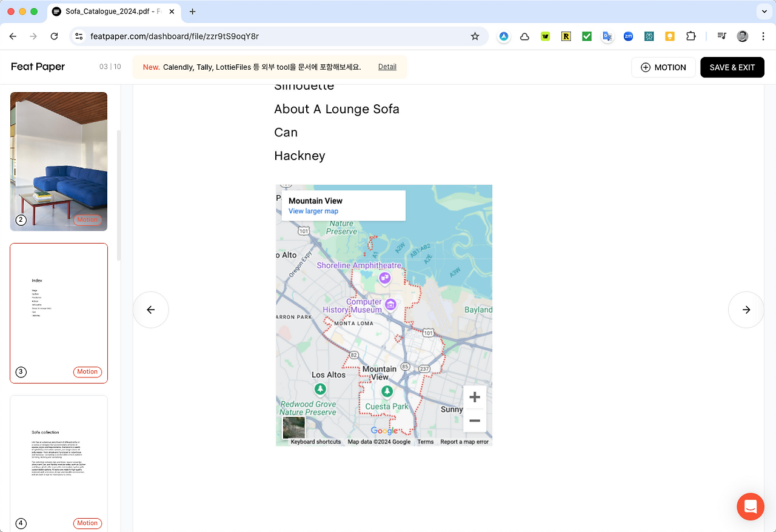
Task: Select the page 2 blue sofa thumbnail
Action: [x=59, y=162]
